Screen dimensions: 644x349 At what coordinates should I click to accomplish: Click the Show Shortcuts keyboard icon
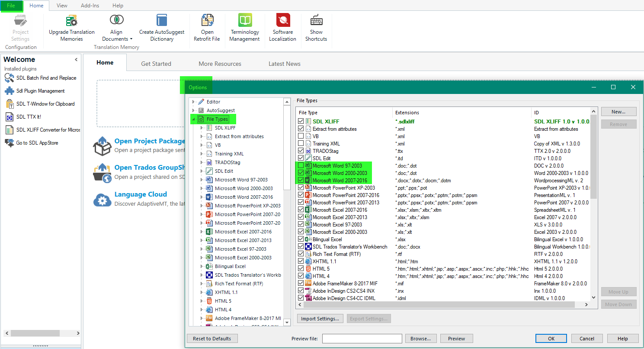coord(316,21)
